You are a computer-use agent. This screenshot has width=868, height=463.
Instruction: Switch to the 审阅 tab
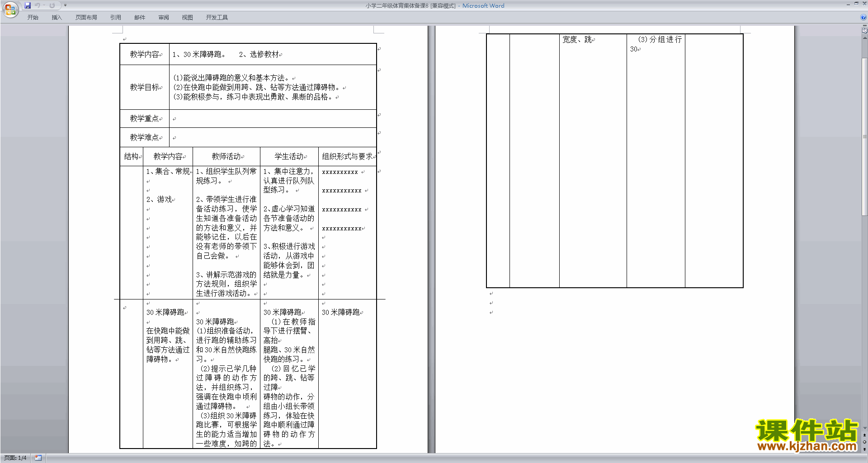[164, 18]
